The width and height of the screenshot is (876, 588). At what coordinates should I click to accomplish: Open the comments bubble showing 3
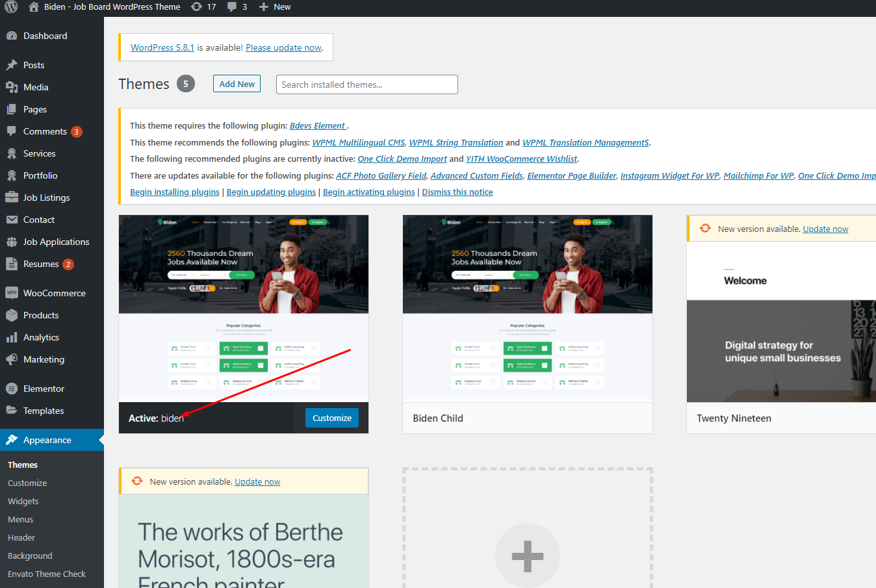coord(232,6)
